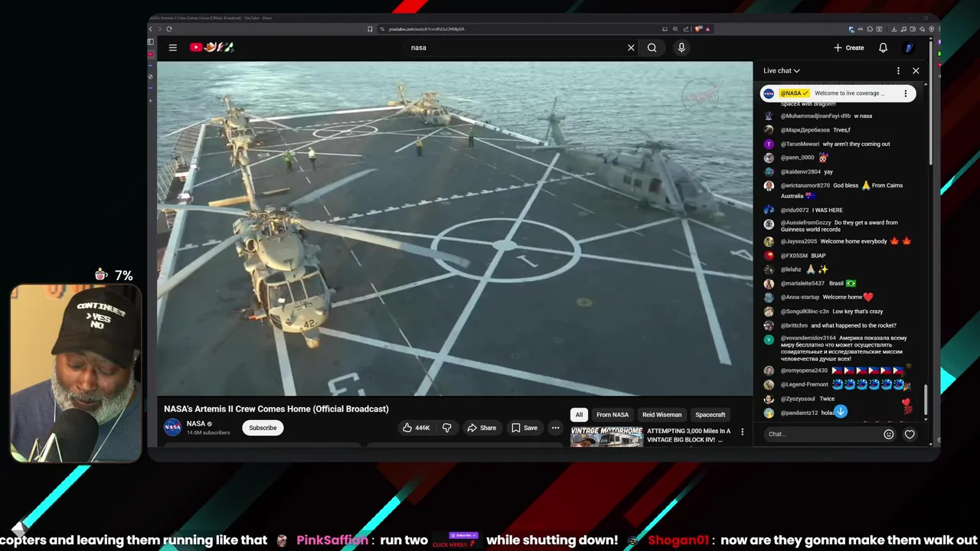Select the 'All' filter chip
The width and height of the screenshot is (980, 551).
[579, 415]
